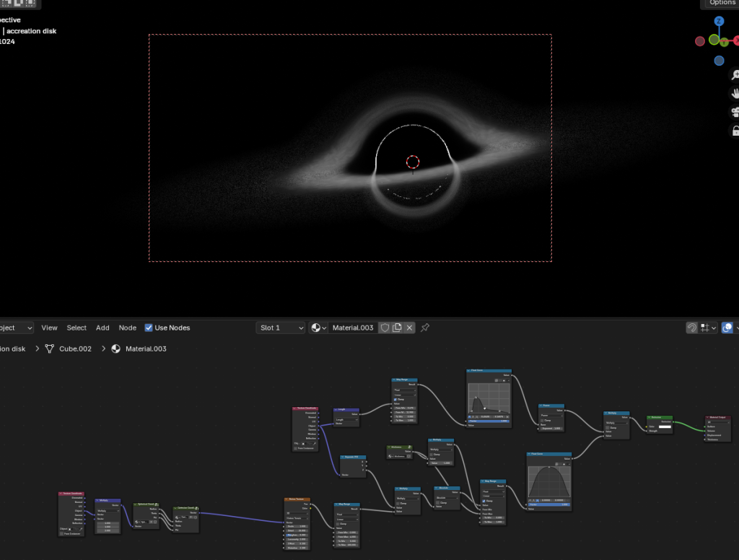Click Cube.002 in the breadcrumb path
Image resolution: width=739 pixels, height=560 pixels.
pos(75,349)
